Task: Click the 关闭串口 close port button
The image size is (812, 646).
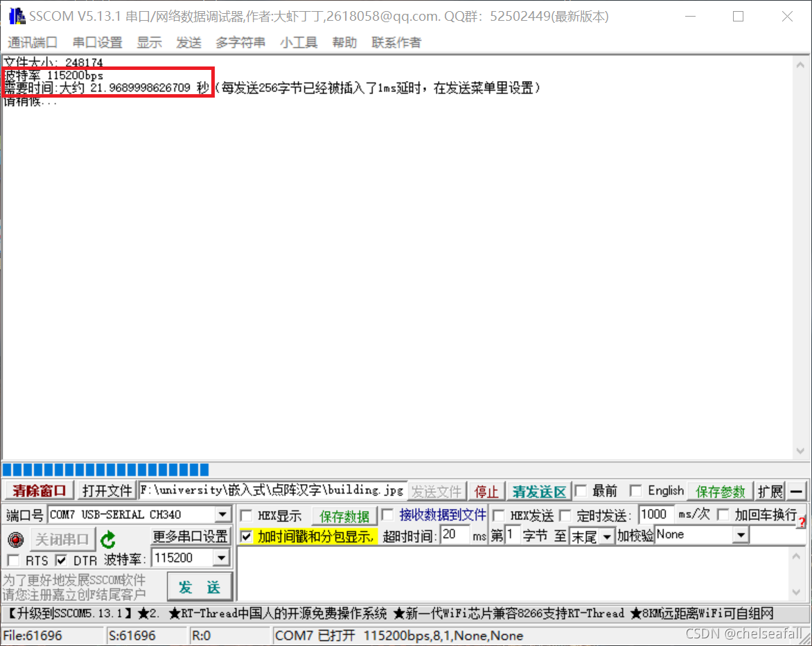Action: (x=62, y=539)
